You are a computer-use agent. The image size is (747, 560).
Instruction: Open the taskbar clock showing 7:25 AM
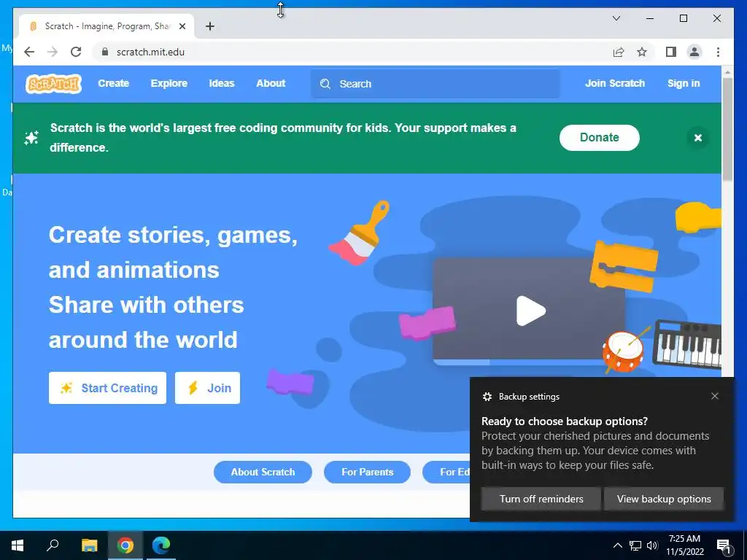pos(684,545)
